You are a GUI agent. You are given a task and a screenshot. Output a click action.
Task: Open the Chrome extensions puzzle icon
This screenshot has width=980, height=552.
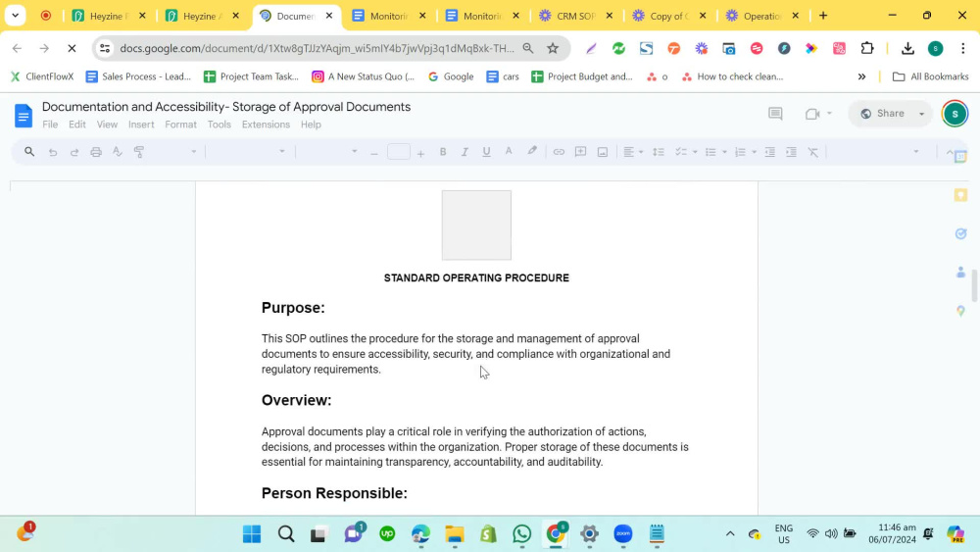[867, 48]
